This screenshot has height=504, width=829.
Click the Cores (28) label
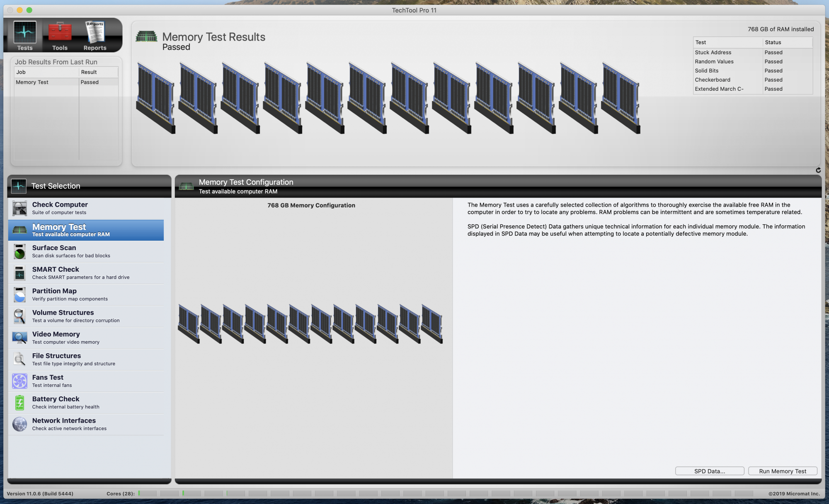121,494
